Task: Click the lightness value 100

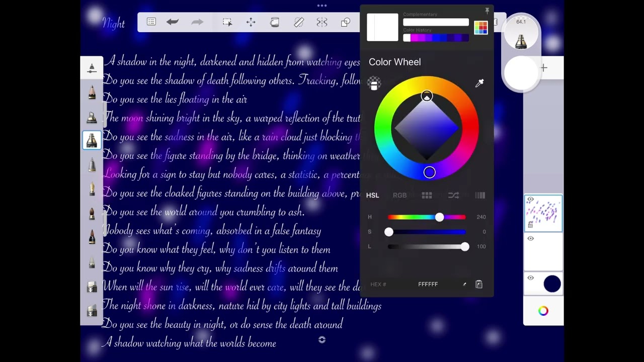Action: point(481,246)
